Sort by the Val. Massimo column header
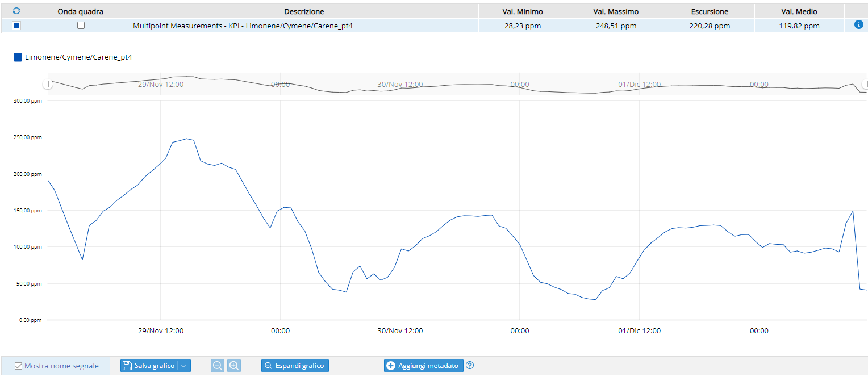The image size is (868, 377). coord(617,11)
